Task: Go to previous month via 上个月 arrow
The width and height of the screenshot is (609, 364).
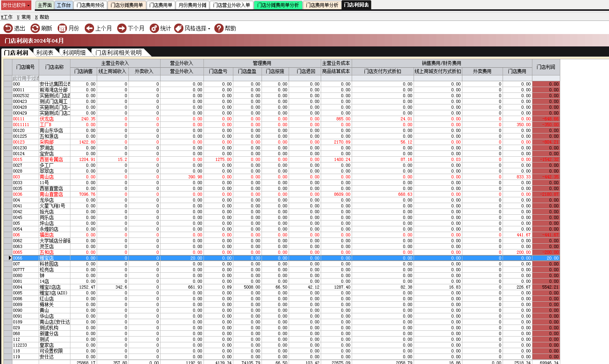Action: tap(89, 28)
